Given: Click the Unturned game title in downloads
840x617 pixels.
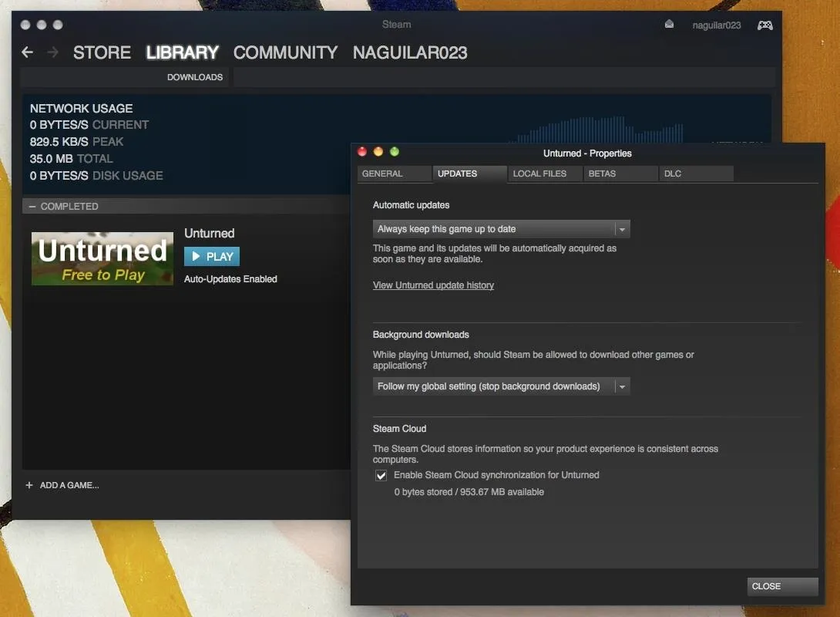Looking at the screenshot, I should click(x=210, y=233).
